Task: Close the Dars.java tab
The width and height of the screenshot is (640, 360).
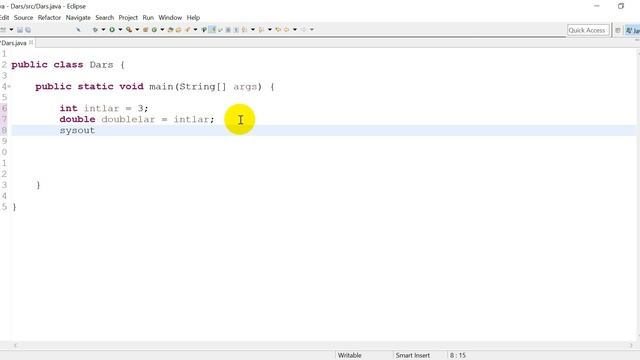Action: coord(31,42)
